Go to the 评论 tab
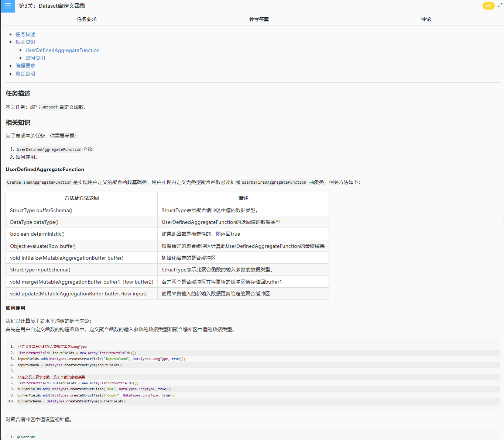504x440 pixels. [426, 19]
